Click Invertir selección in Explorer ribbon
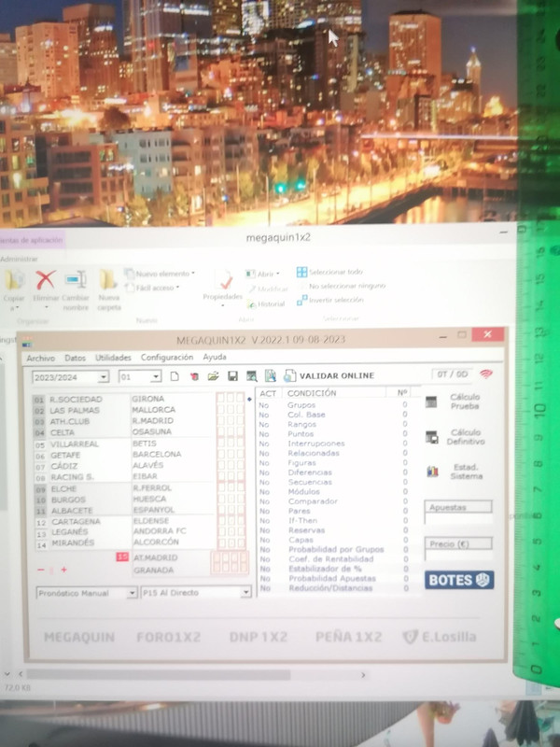The height and width of the screenshot is (747, 560). click(x=330, y=300)
